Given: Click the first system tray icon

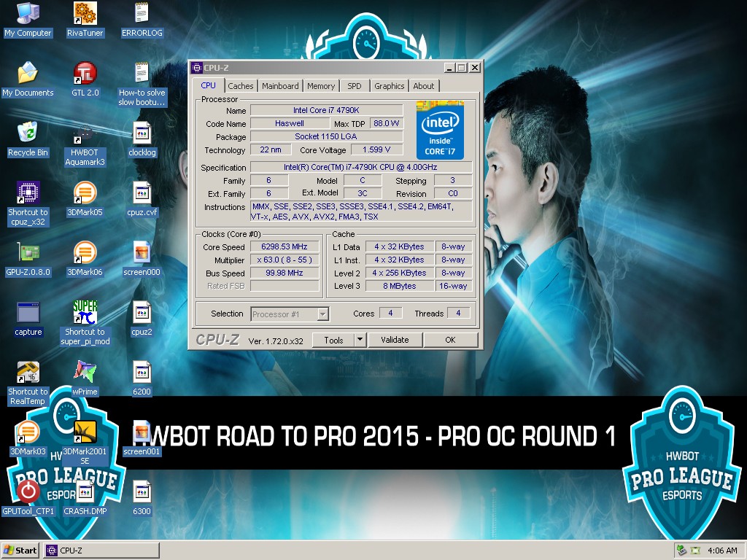Looking at the screenshot, I should [x=681, y=551].
